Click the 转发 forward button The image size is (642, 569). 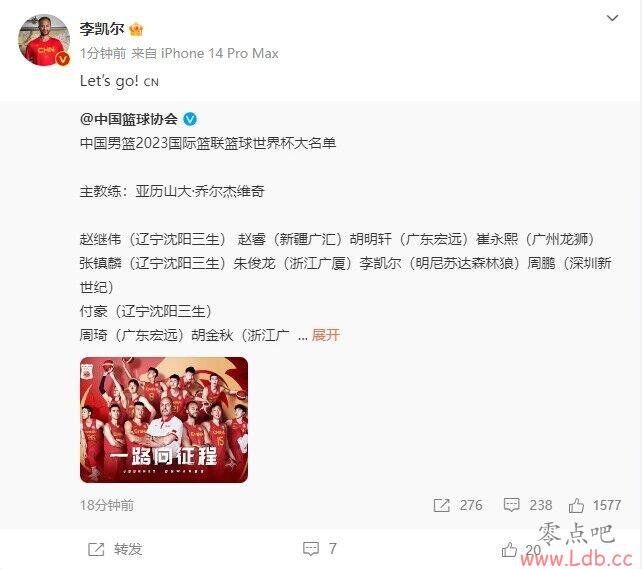(x=115, y=549)
